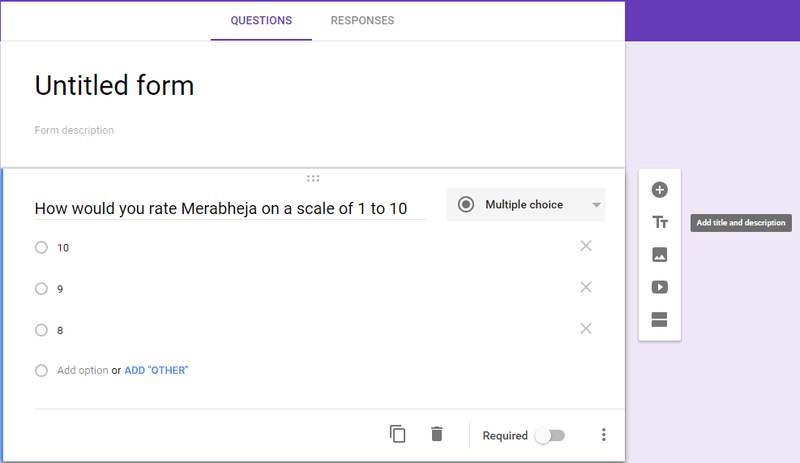
Task: Switch to the Responses tab
Action: click(x=362, y=20)
